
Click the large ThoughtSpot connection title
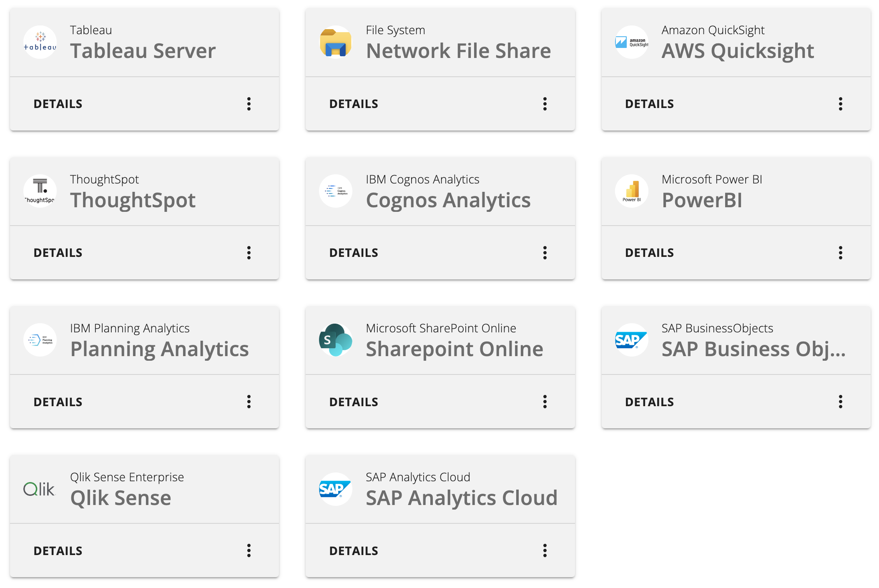133,200
